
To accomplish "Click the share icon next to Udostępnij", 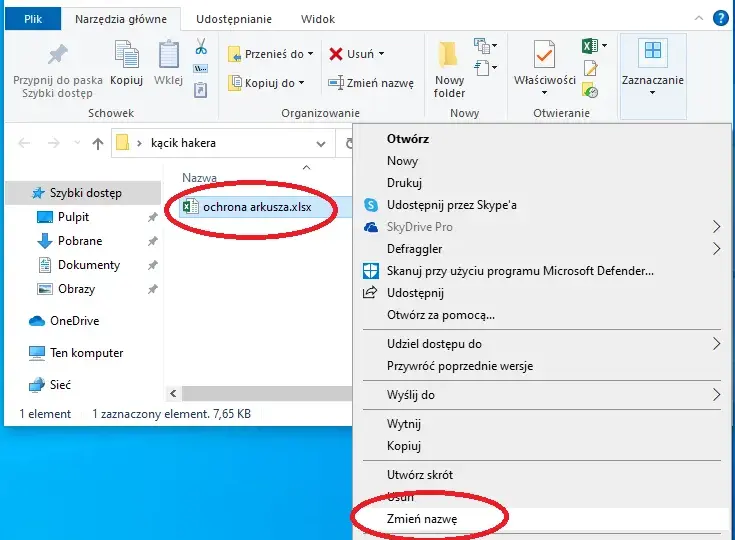I will 370,292.
